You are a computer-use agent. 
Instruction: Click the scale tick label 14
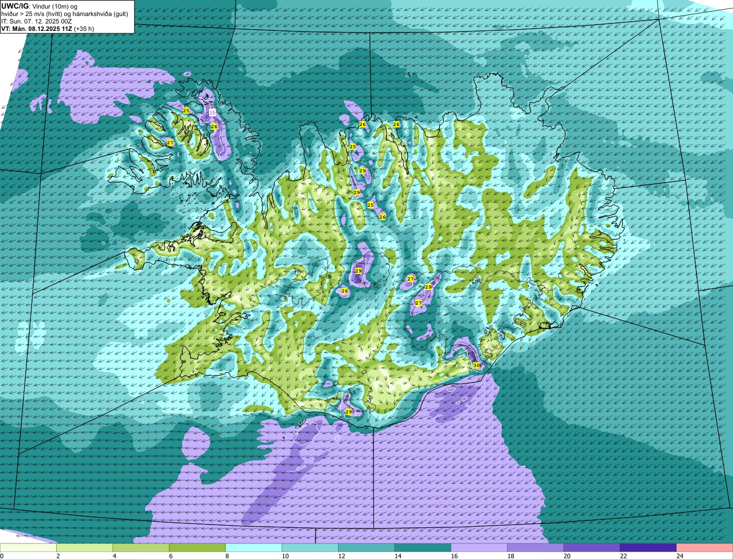398,556
